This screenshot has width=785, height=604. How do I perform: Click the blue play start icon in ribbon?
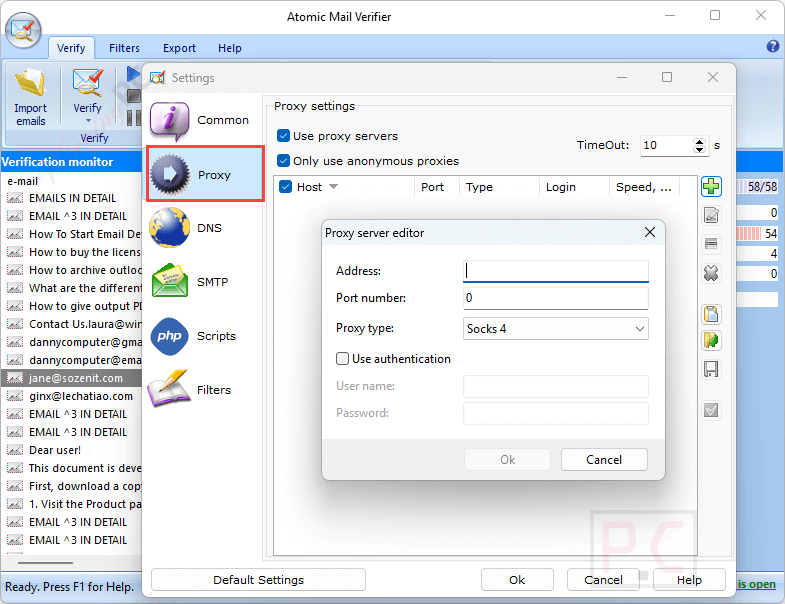[133, 75]
